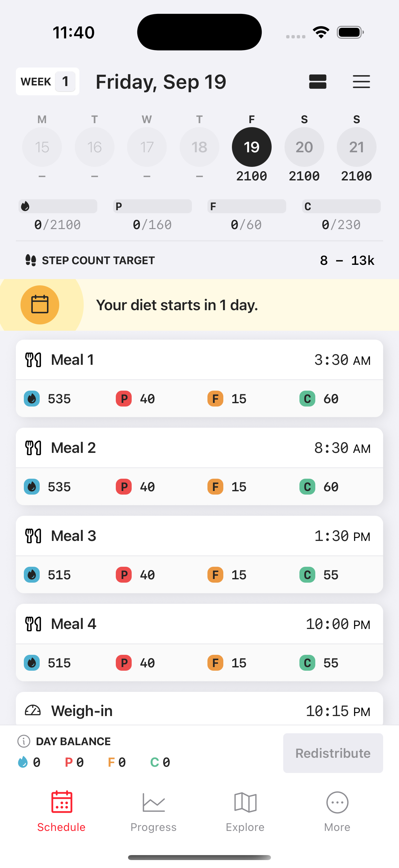The height and width of the screenshot is (868, 399).
Task: Tap the Meal 4 time 10:00 PM
Action: click(338, 624)
